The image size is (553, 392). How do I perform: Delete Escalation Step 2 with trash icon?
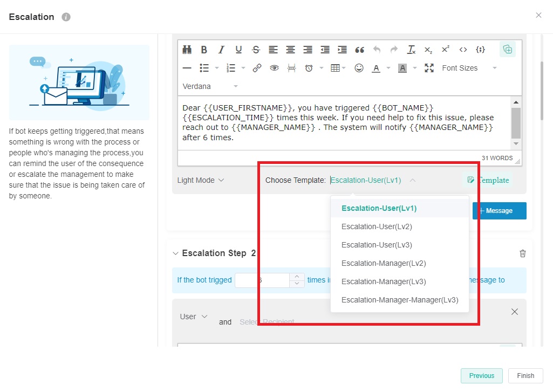(522, 253)
